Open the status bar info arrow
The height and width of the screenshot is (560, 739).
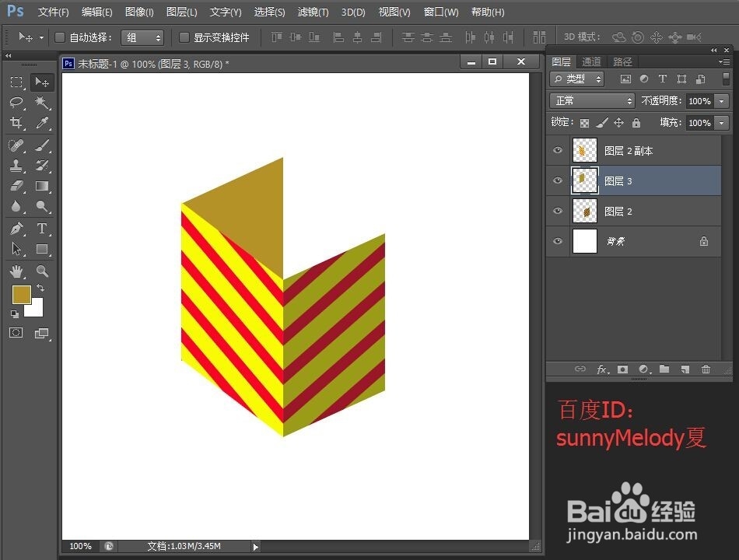click(x=255, y=547)
